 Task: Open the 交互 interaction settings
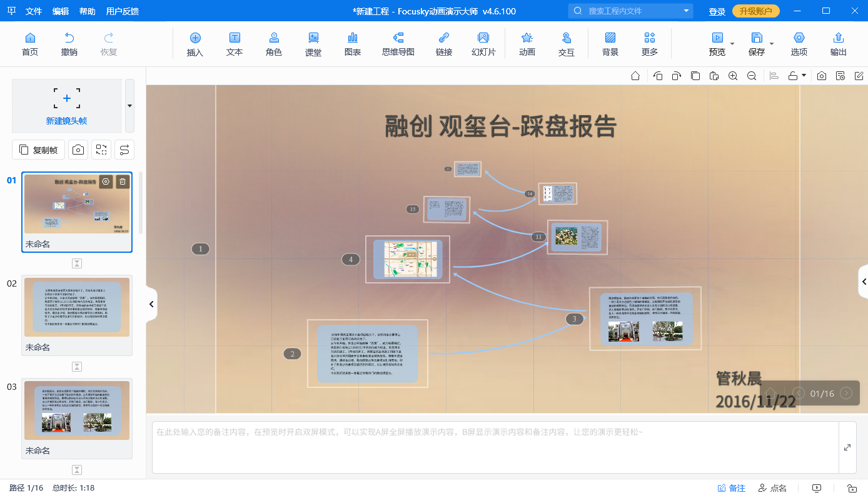click(x=567, y=44)
